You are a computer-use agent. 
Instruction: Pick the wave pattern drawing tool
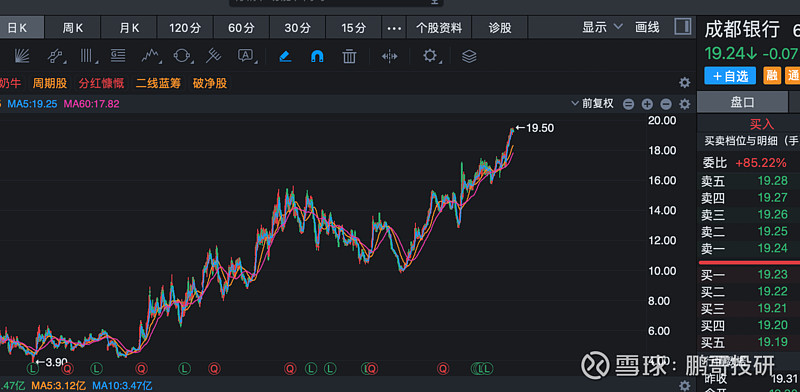(x=151, y=56)
